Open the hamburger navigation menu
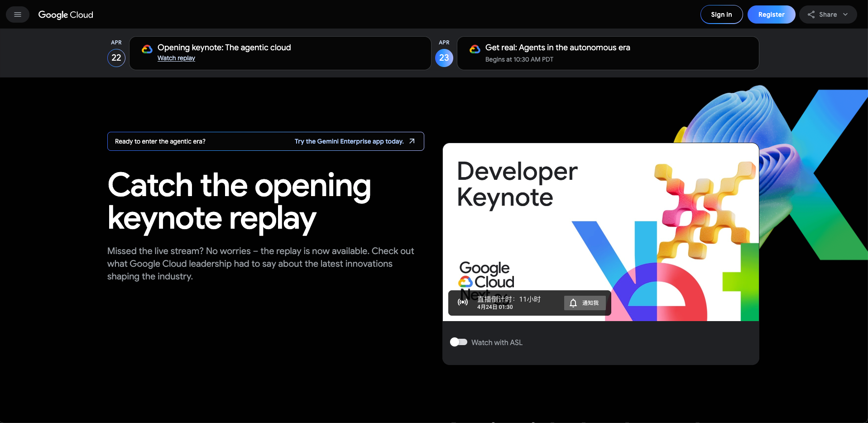 18,14
